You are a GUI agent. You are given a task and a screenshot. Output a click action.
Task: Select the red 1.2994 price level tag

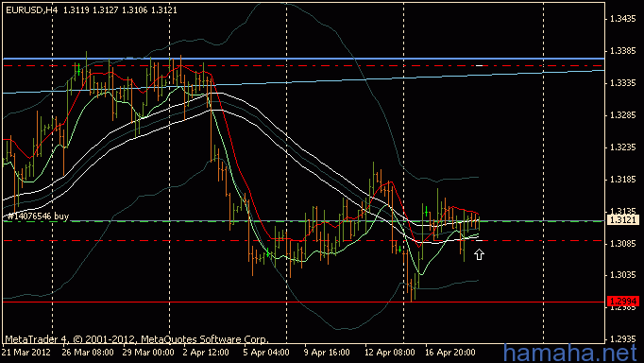tap(623, 302)
